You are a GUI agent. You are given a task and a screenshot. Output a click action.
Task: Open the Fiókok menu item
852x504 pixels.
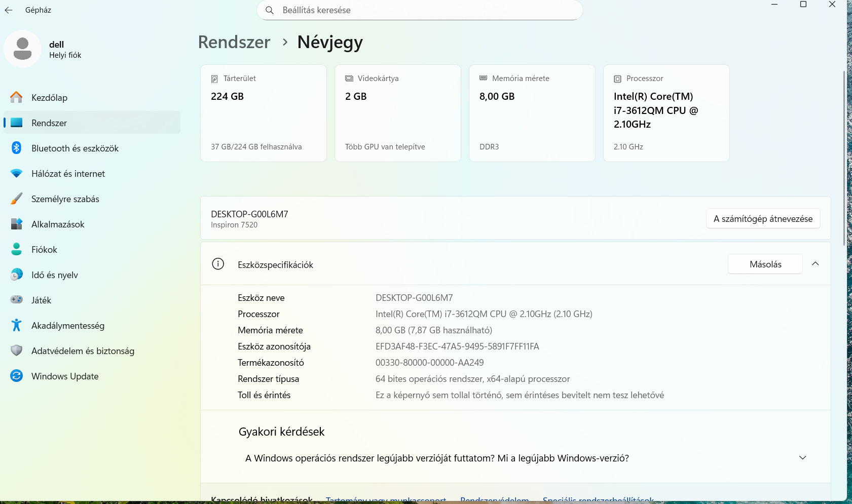(44, 250)
